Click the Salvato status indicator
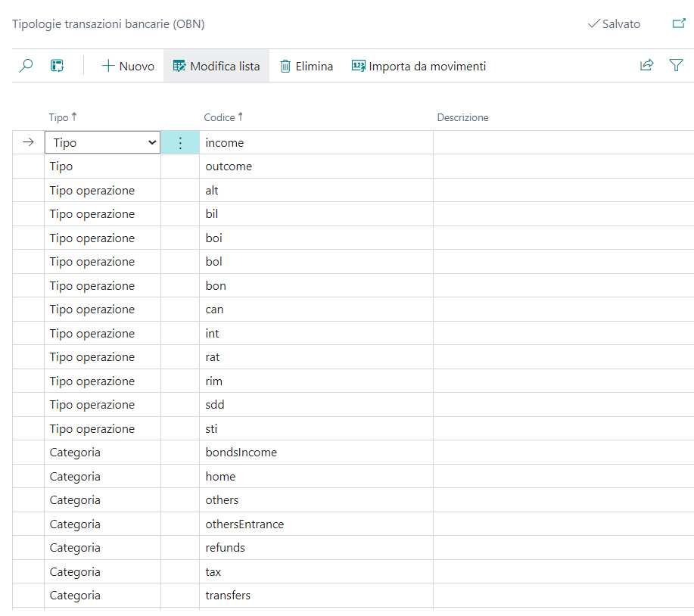This screenshot has height=616, width=694. coord(614,24)
